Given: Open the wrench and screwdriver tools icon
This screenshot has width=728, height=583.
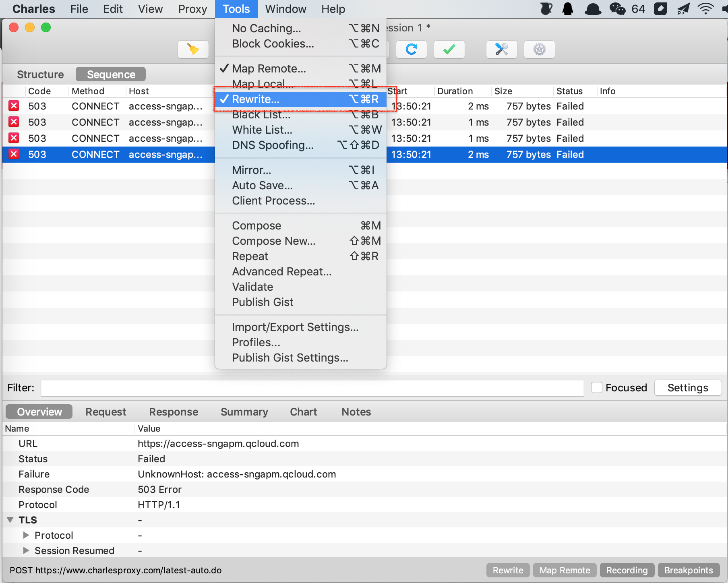Looking at the screenshot, I should [501, 50].
